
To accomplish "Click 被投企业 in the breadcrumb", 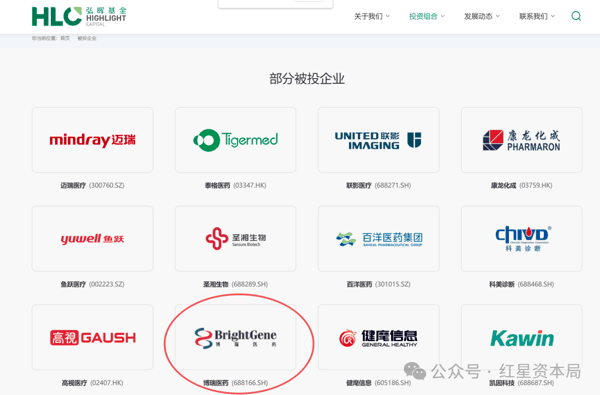I will pos(87,38).
